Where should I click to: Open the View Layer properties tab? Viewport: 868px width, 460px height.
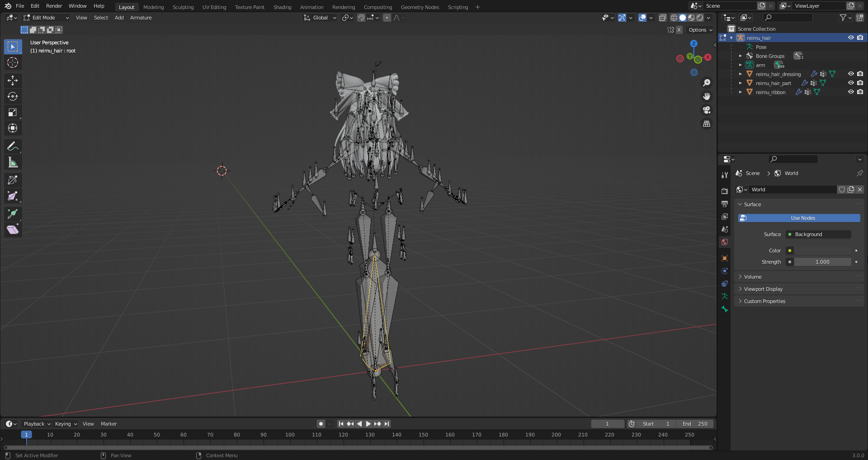point(725,217)
